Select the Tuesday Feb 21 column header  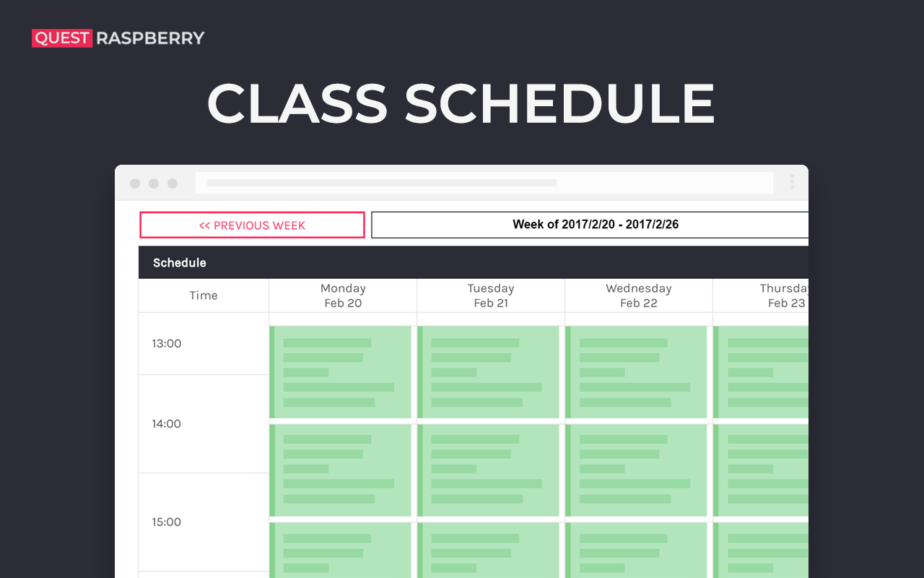(491, 296)
